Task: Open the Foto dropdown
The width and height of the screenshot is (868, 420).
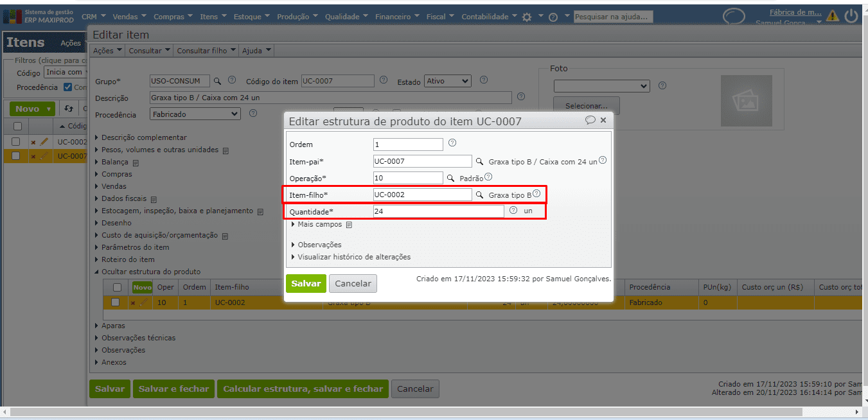Action: click(x=602, y=86)
